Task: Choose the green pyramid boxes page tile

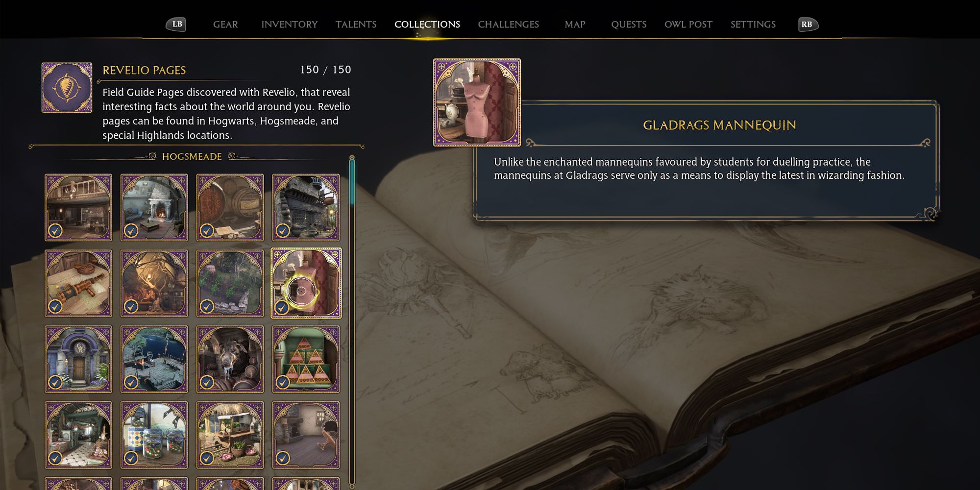Action: click(306, 359)
